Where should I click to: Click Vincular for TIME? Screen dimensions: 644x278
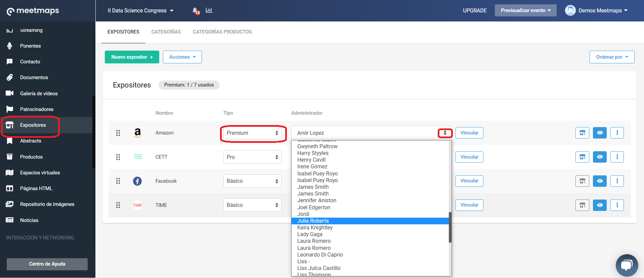(x=469, y=205)
